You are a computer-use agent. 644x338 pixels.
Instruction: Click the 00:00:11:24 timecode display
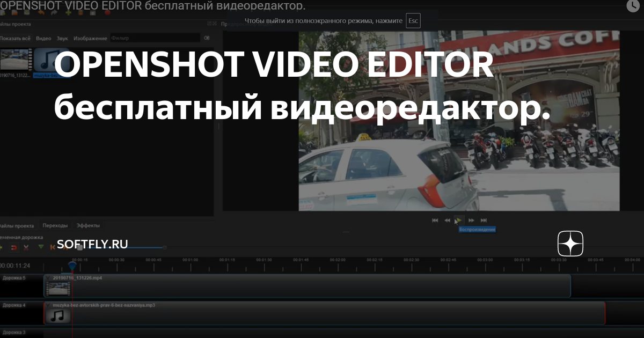point(15,266)
